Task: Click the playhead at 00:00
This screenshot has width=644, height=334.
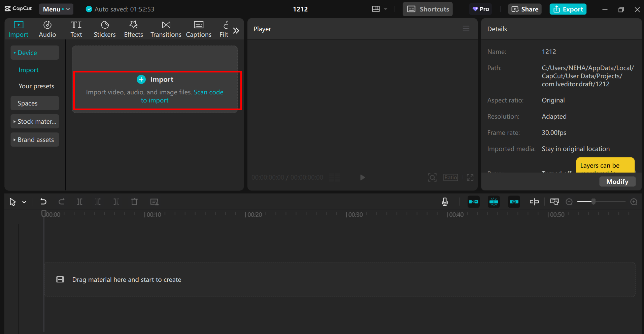Action: click(44, 214)
